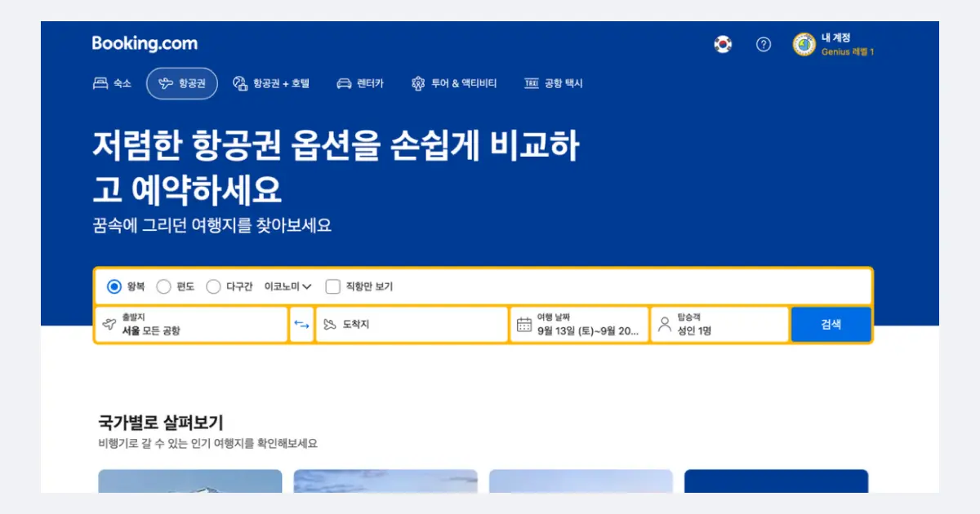Open the 숙소 navigation icon tab
This screenshot has height=514, width=980.
click(112, 82)
